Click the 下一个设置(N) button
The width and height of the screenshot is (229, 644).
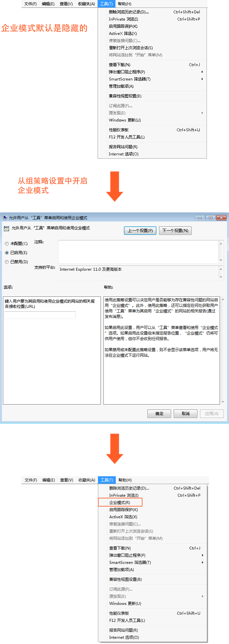pyautogui.click(x=175, y=231)
